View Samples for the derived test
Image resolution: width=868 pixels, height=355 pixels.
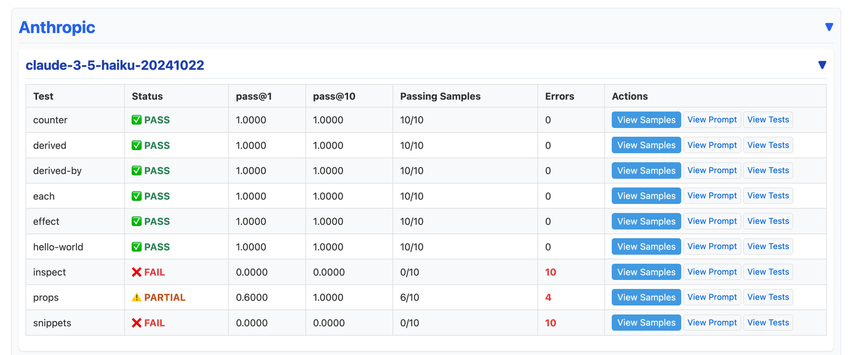[646, 145]
